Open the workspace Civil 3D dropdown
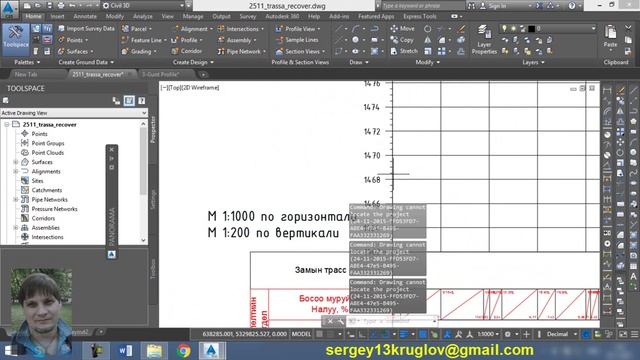 point(143,6)
